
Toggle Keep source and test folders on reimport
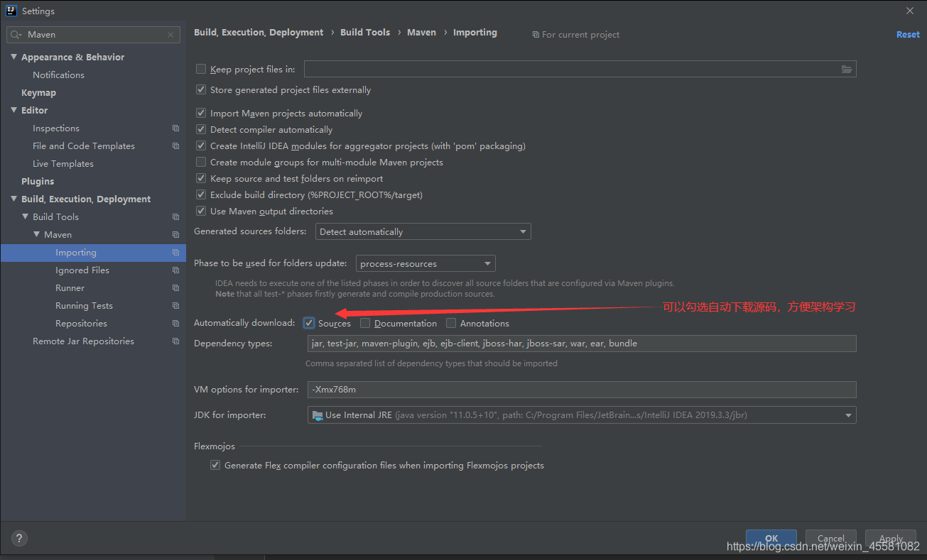tap(201, 179)
